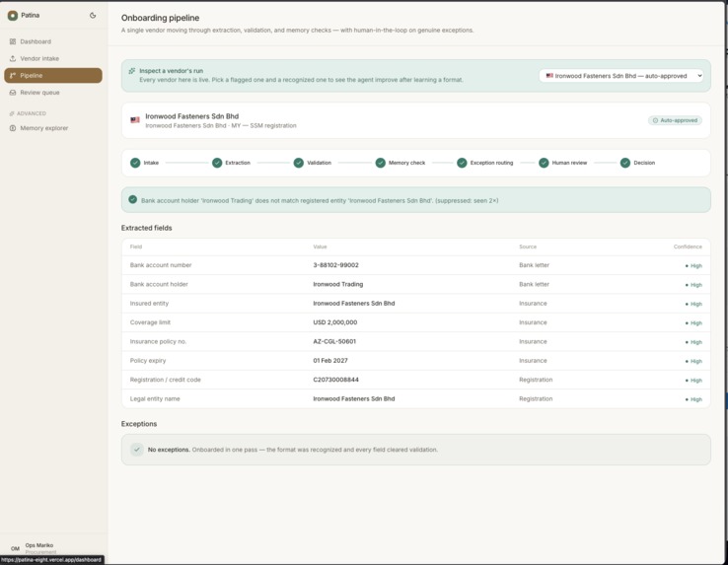Click the Auto-approved status badge
Screen dimensions: 728x565
[675, 120]
